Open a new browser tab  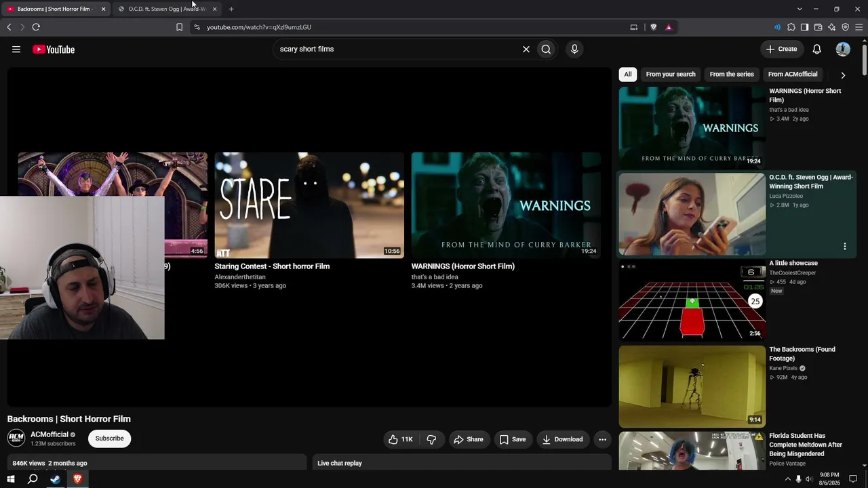[231, 9]
